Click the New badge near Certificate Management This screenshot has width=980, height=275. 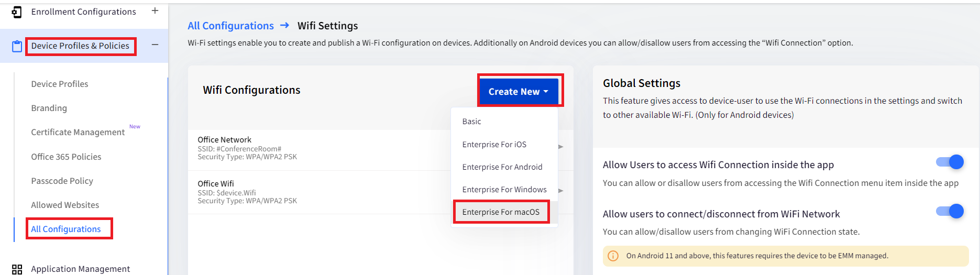click(x=135, y=127)
